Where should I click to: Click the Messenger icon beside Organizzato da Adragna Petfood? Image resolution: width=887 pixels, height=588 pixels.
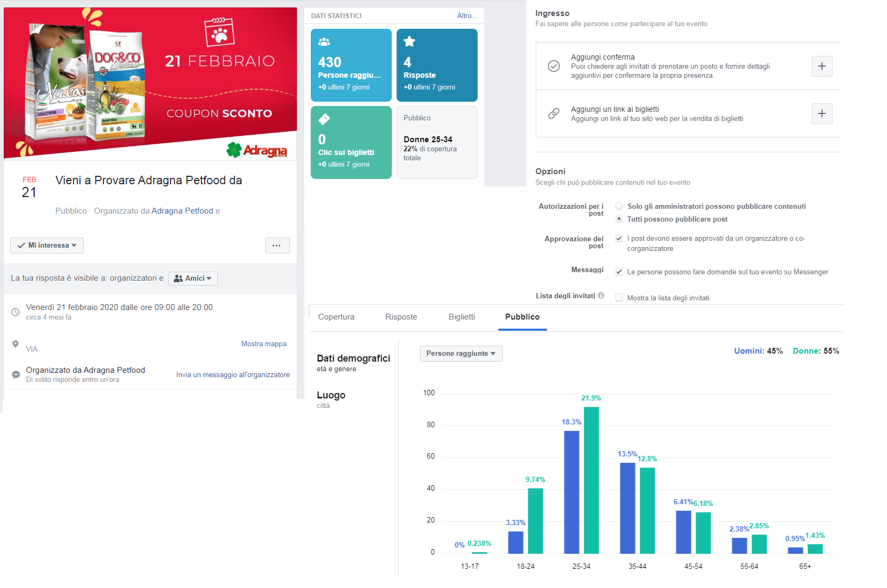coord(16,374)
